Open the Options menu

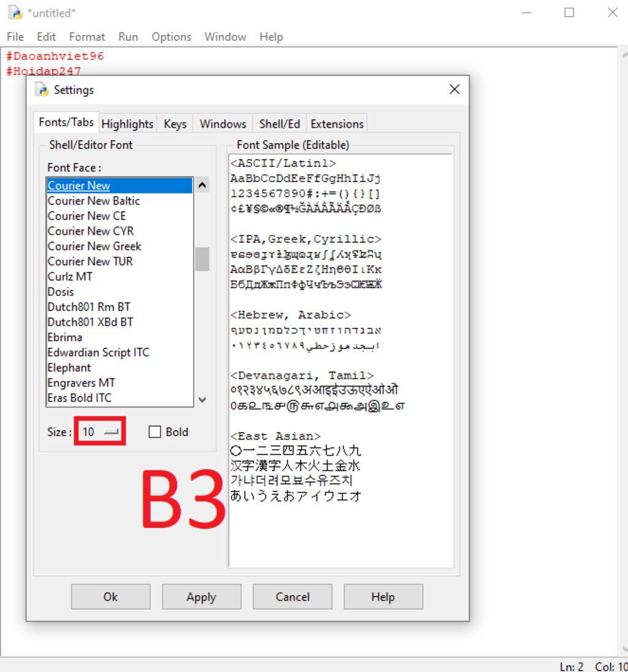(x=171, y=37)
